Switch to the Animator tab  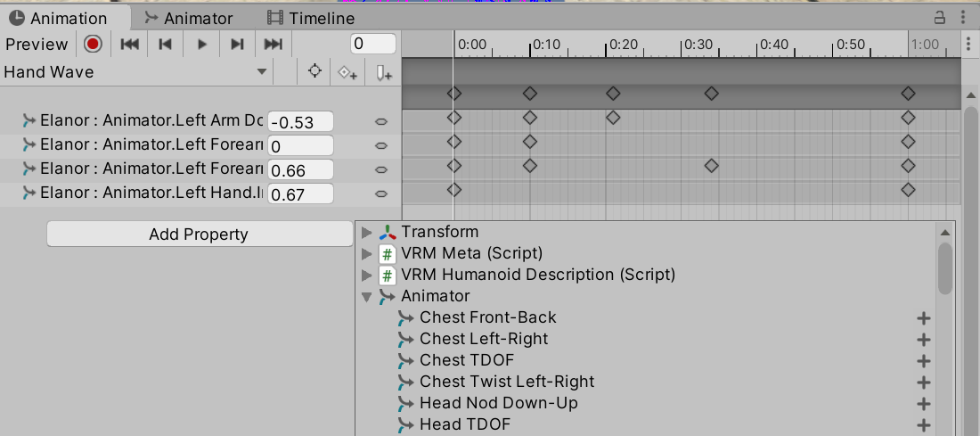(x=187, y=18)
